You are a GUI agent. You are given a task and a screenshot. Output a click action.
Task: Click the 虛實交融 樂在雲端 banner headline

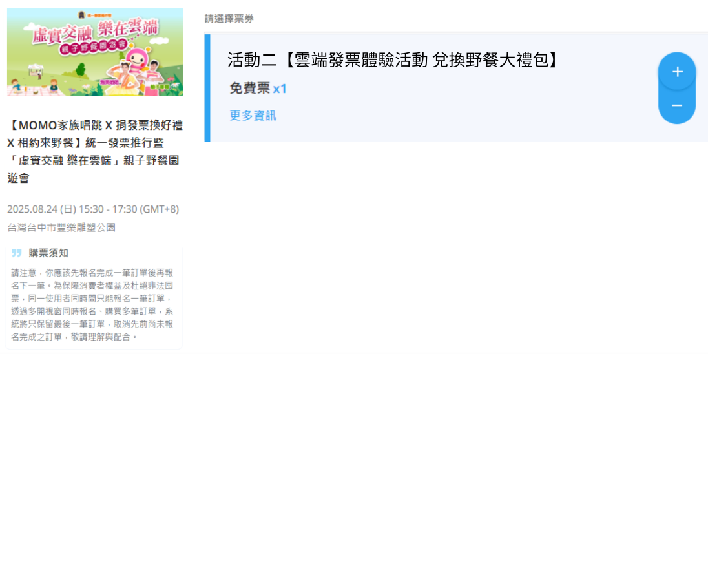coord(95,31)
